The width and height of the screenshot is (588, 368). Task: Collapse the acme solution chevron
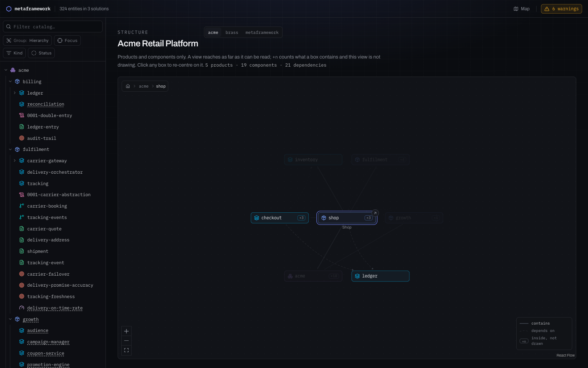coord(6,70)
